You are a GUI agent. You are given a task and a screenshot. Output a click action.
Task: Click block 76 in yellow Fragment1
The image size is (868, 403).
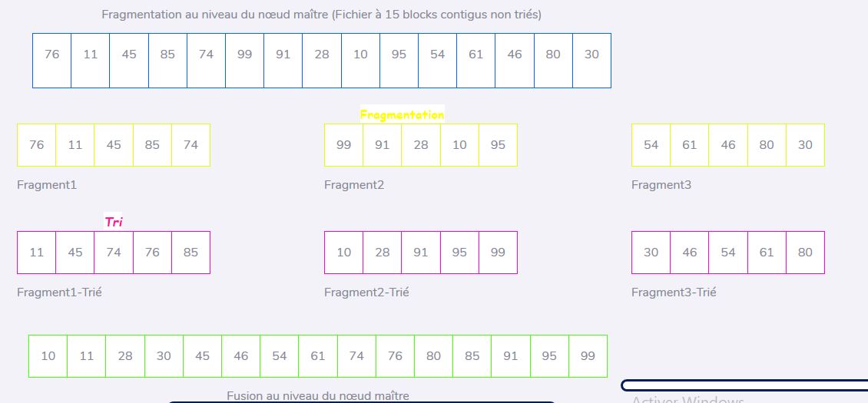[37, 145]
